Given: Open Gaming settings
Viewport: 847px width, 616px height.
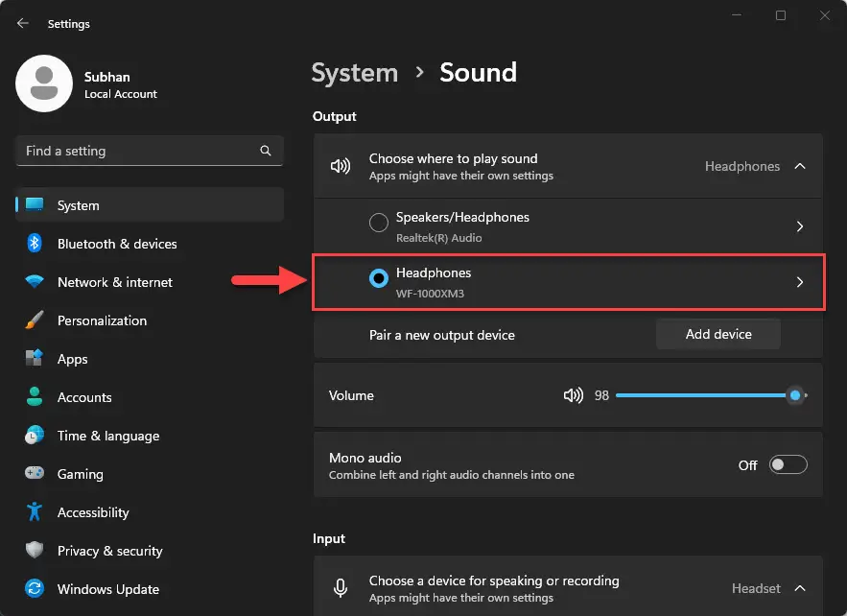Looking at the screenshot, I should tap(151, 473).
